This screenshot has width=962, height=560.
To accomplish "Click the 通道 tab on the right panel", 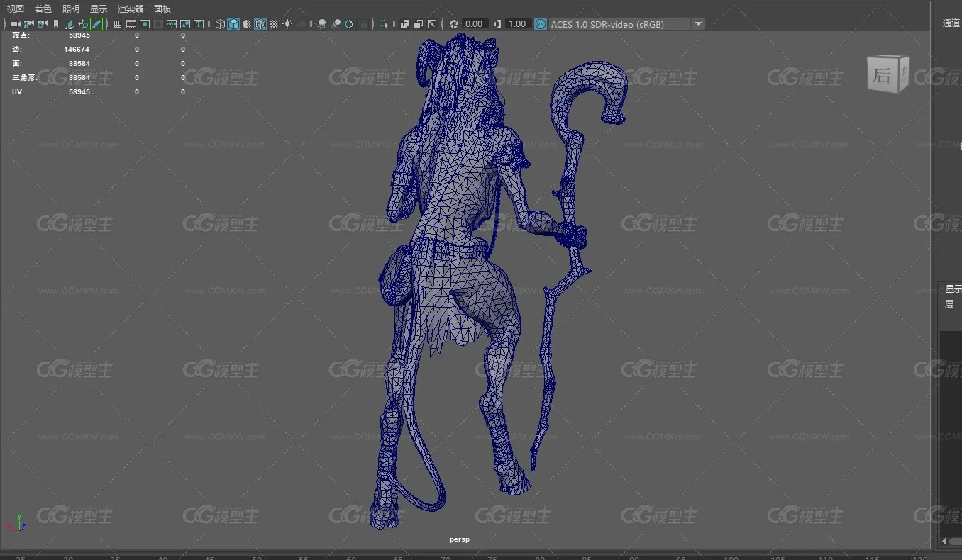I will click(x=951, y=23).
